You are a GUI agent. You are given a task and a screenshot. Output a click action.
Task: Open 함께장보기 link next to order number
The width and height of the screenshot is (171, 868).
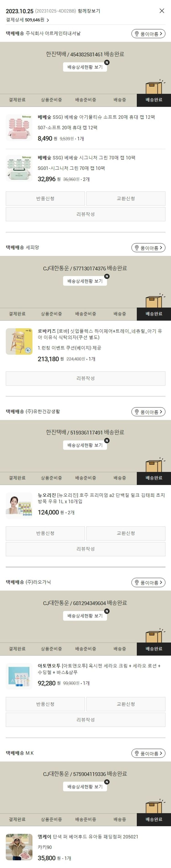[x=89, y=11]
